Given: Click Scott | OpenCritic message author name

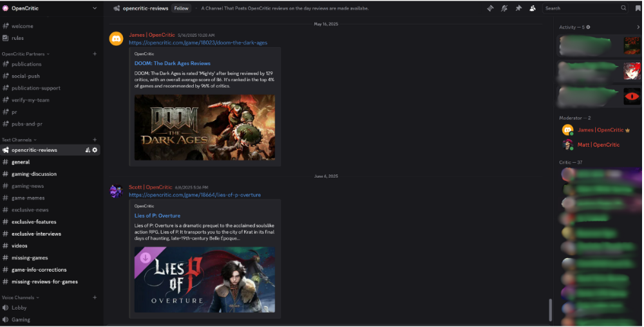Looking at the screenshot, I should pos(151,187).
